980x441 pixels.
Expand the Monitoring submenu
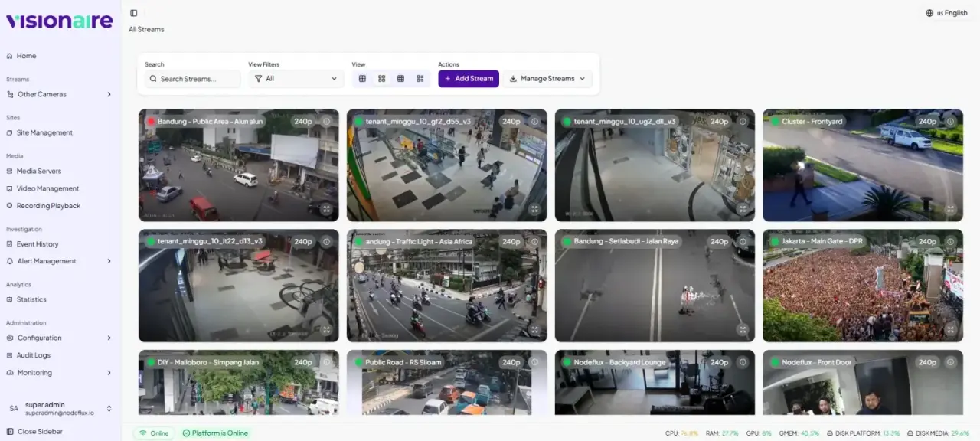60,373
